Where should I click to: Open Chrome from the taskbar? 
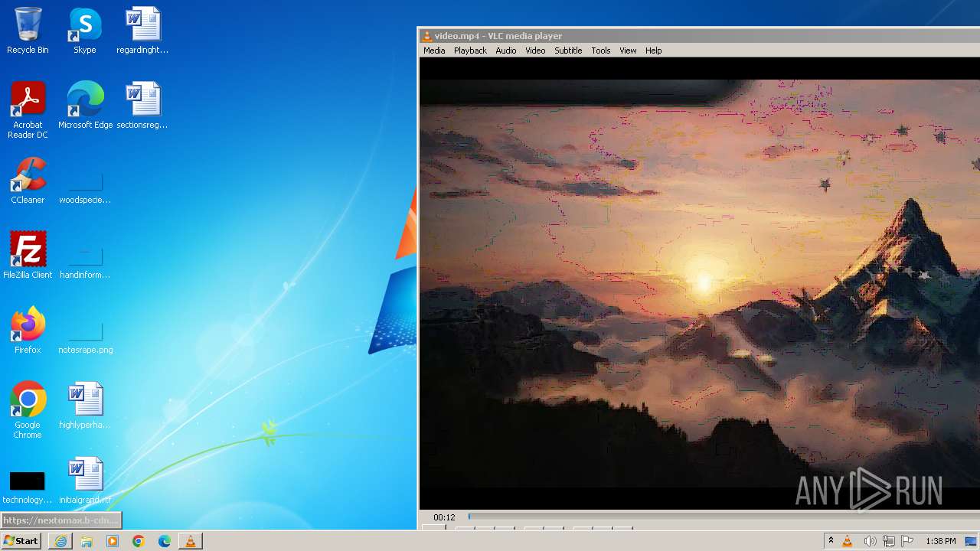139,541
